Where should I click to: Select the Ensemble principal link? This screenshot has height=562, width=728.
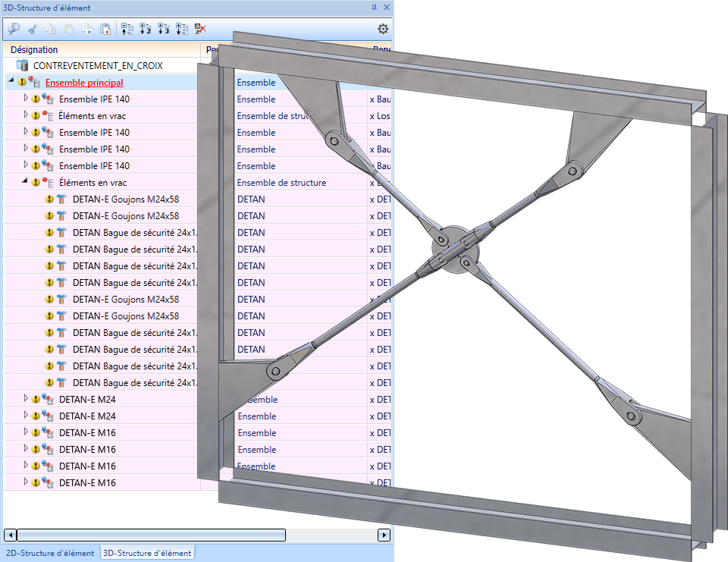[83, 83]
